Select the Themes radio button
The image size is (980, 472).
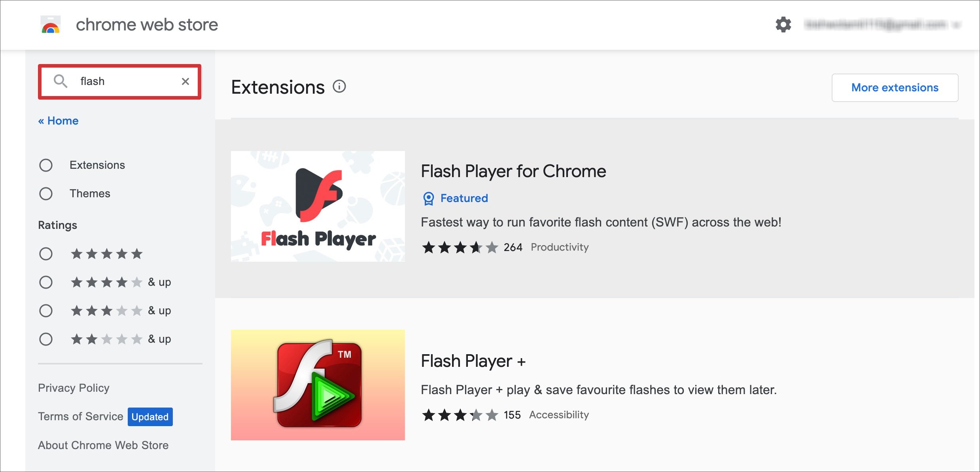[x=46, y=194]
